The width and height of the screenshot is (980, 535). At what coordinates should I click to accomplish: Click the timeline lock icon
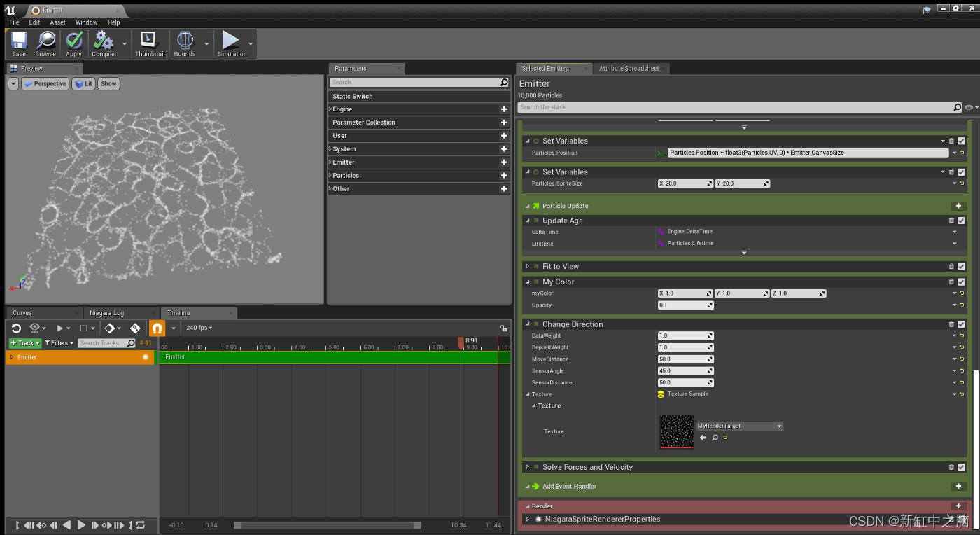[503, 328]
